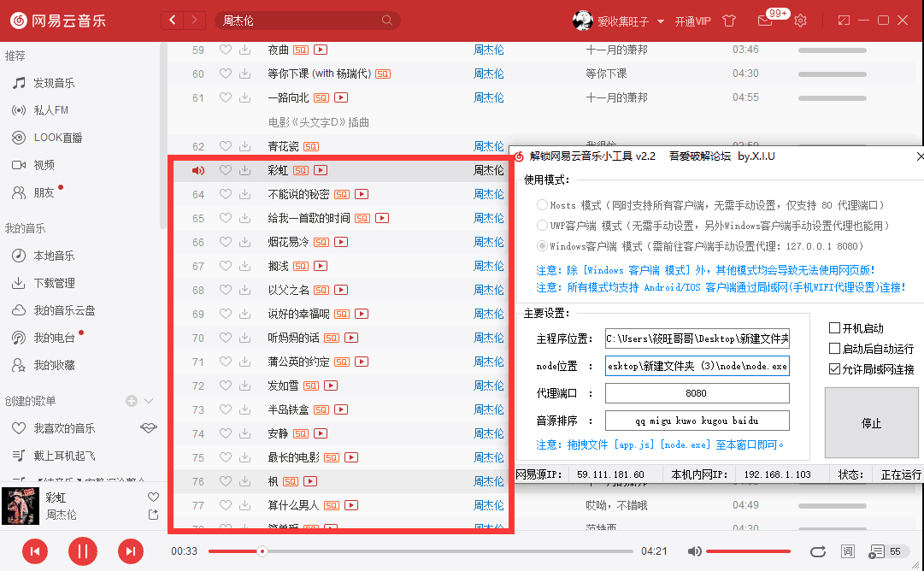Open artist 周杰伦 link on 夜曲 row
This screenshot has width=924, height=571.
tap(489, 50)
